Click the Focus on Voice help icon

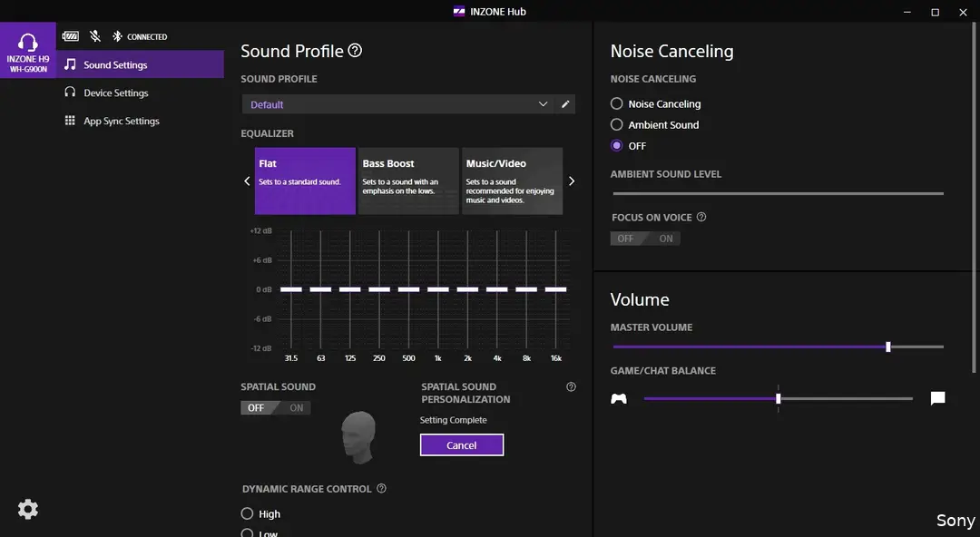point(701,217)
